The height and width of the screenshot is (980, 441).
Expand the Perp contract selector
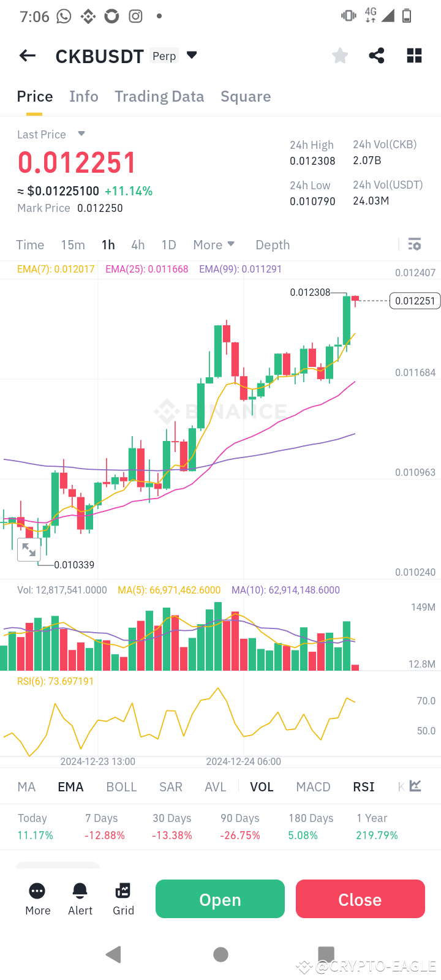coord(191,55)
